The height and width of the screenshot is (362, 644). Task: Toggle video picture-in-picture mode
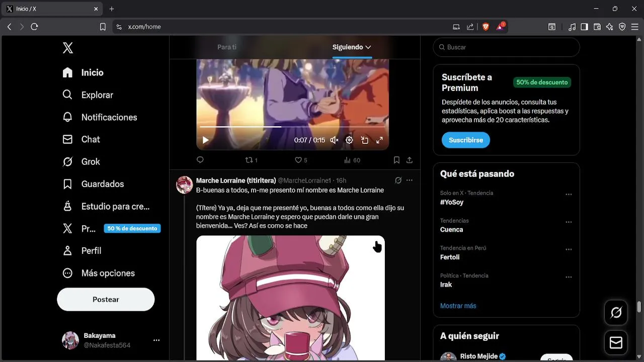(365, 140)
